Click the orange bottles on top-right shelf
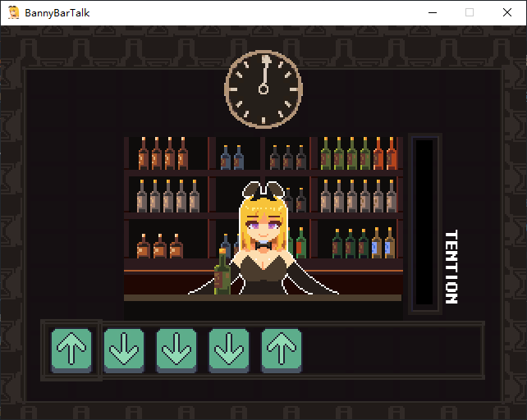Screen dimensions: 527x420 tap(385, 154)
